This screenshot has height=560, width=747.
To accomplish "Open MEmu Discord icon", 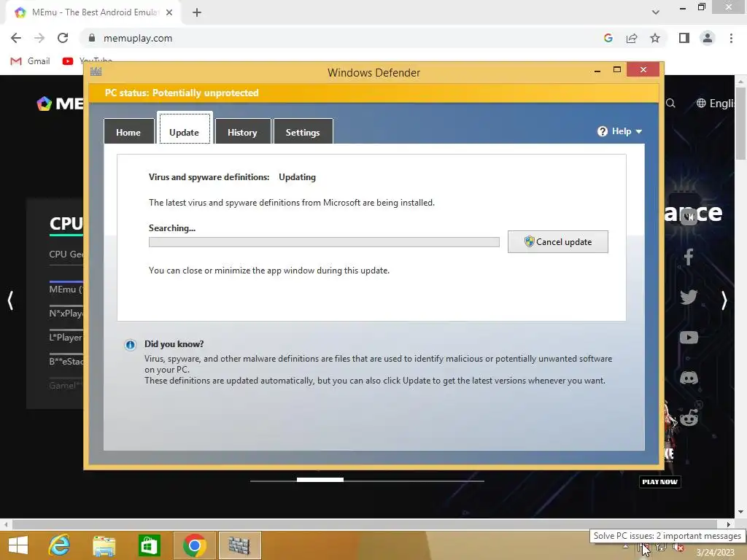I will pos(689,378).
